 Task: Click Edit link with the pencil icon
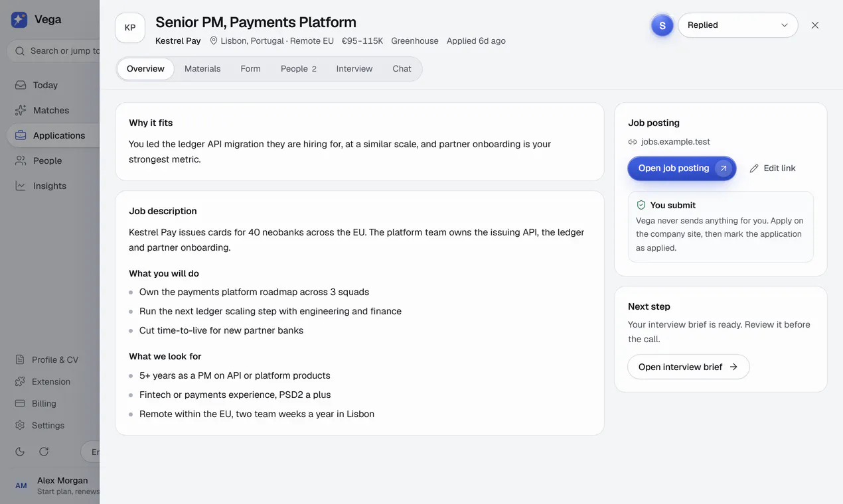click(773, 168)
